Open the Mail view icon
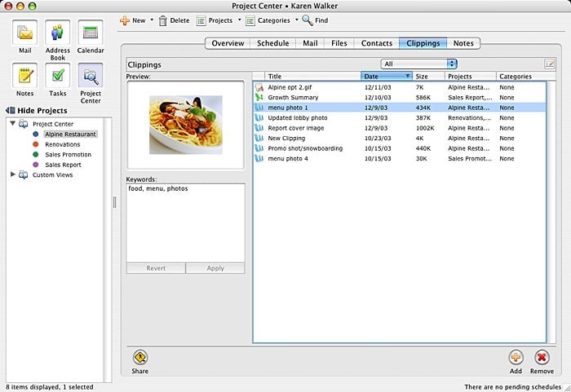The height and width of the screenshot is (392, 571). (24, 33)
